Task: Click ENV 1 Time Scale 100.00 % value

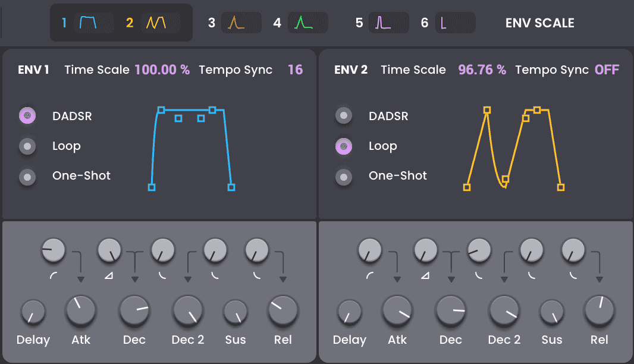Action: (162, 70)
